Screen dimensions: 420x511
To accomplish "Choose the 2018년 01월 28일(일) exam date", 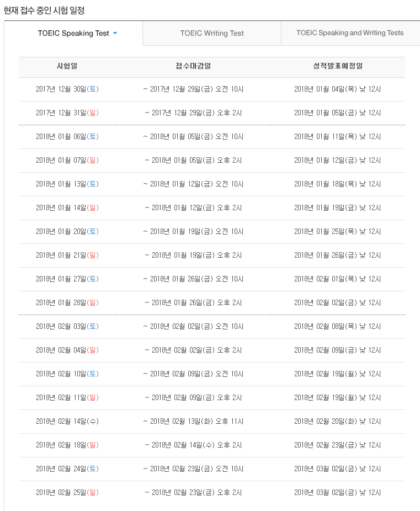I will 67,303.
